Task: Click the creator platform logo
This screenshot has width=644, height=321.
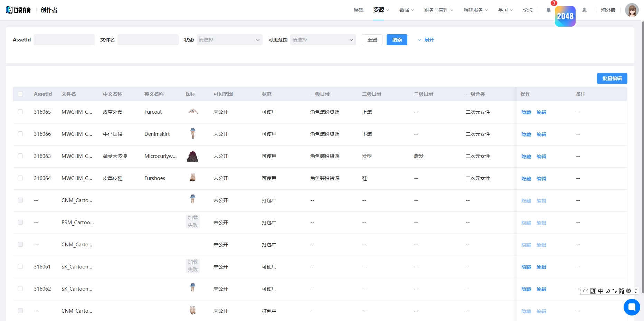Action: coord(18,10)
